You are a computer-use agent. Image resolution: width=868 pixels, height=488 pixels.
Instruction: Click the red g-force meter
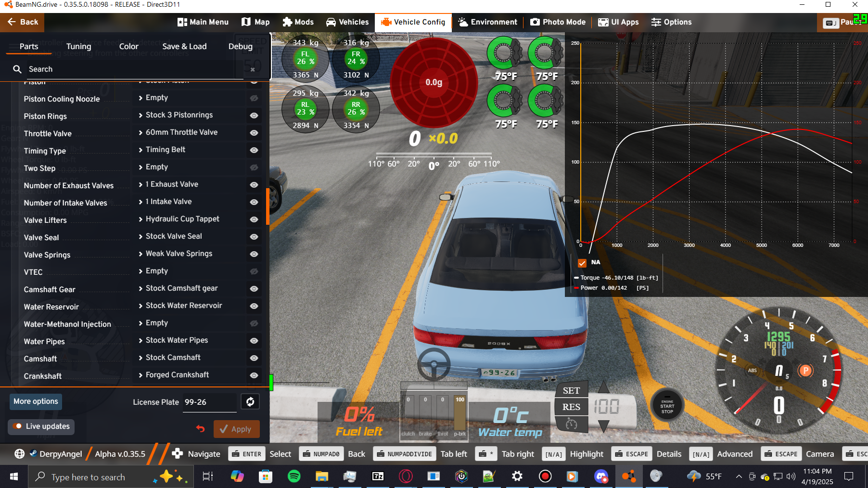point(434,82)
